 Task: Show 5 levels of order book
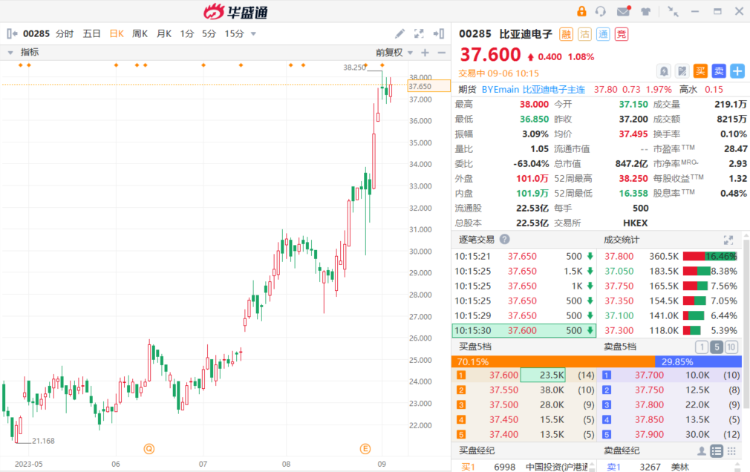pos(716,347)
